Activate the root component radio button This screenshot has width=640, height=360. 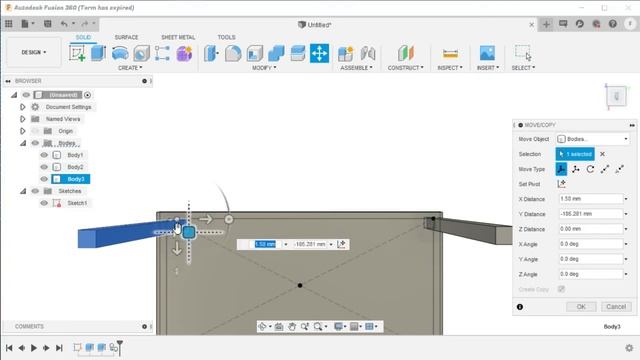pos(87,95)
